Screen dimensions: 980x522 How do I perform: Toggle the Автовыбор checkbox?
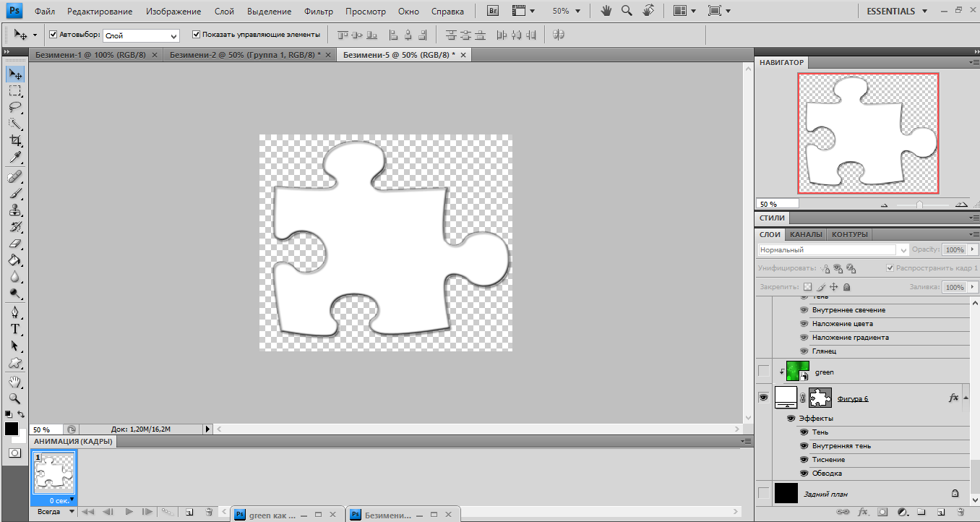click(x=53, y=35)
